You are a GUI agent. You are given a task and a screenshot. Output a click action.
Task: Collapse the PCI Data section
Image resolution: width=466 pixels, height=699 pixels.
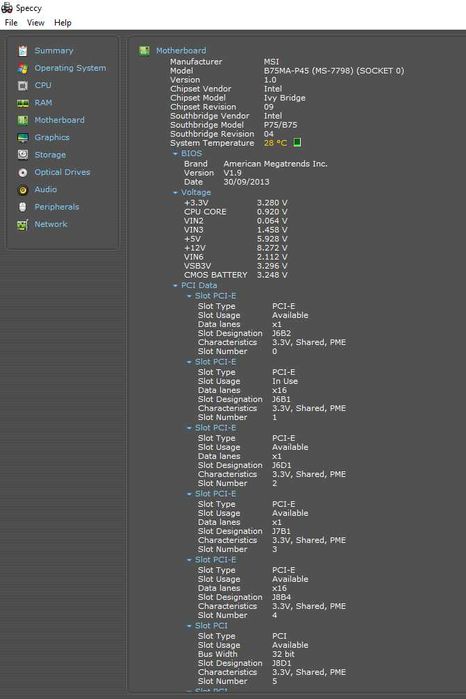176,286
